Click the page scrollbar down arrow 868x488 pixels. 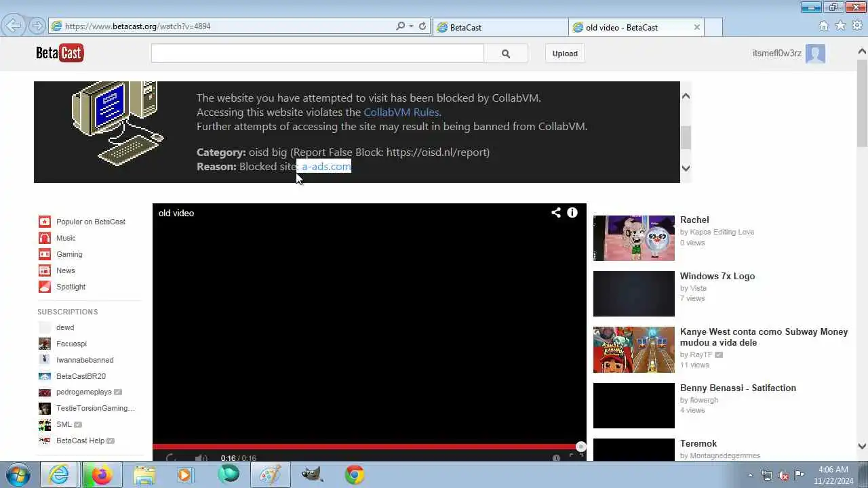pyautogui.click(x=862, y=446)
